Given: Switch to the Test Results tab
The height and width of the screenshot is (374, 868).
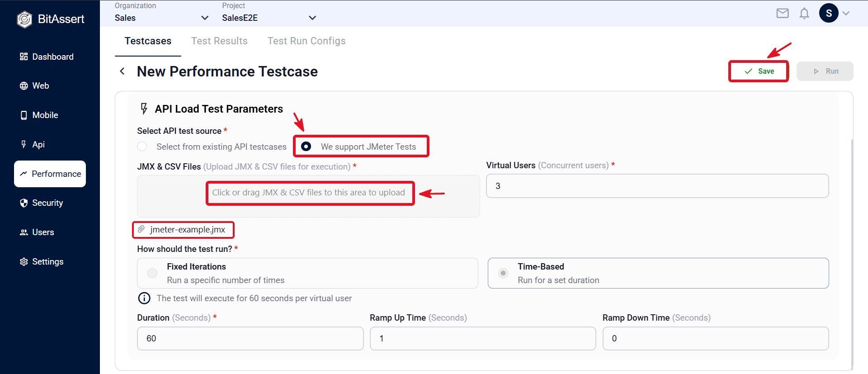Looking at the screenshot, I should 219,41.
